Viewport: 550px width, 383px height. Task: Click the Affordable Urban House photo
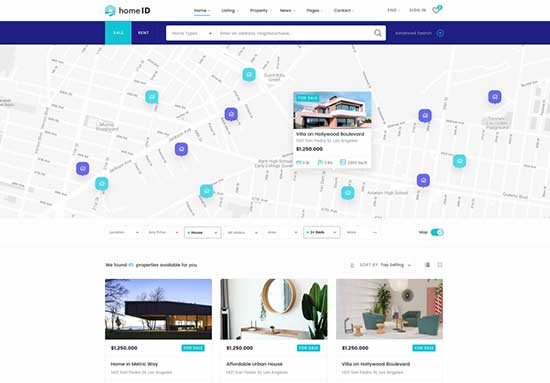[x=274, y=309]
